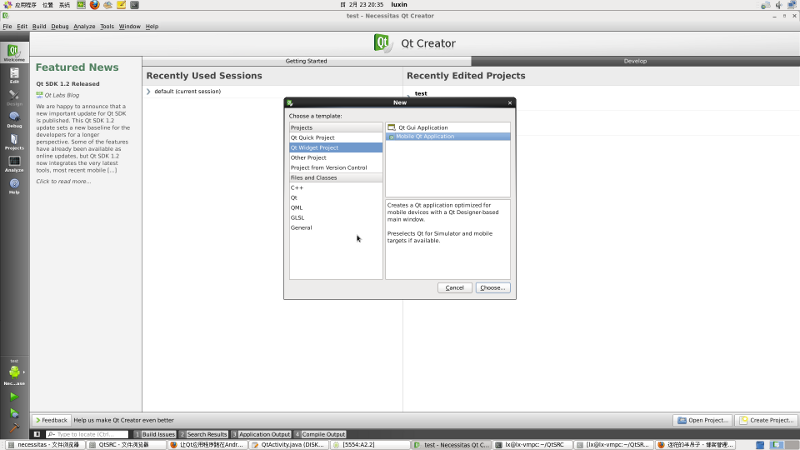This screenshot has width=800, height=450.
Task: Switch to Edit mode in sidebar
Action: pyautogui.click(x=14, y=76)
